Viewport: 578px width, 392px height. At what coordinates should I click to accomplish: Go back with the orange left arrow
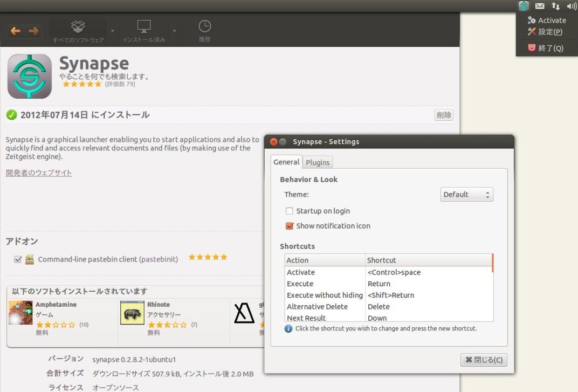(16, 31)
